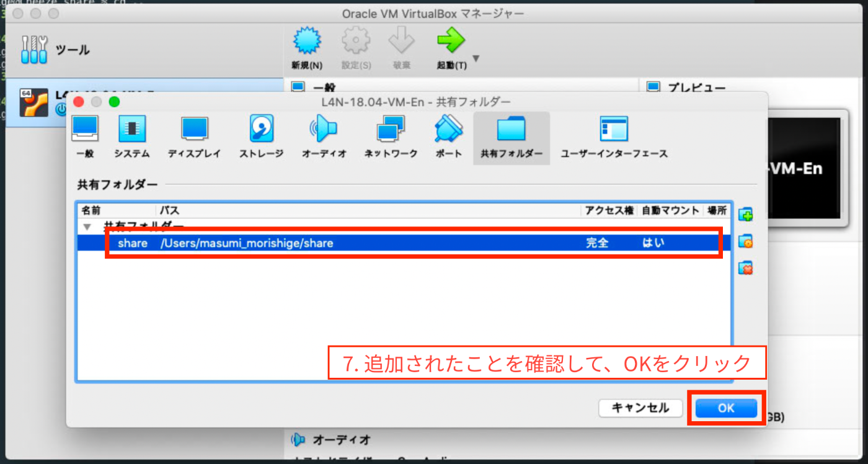Open the ポート settings tab

point(449,137)
